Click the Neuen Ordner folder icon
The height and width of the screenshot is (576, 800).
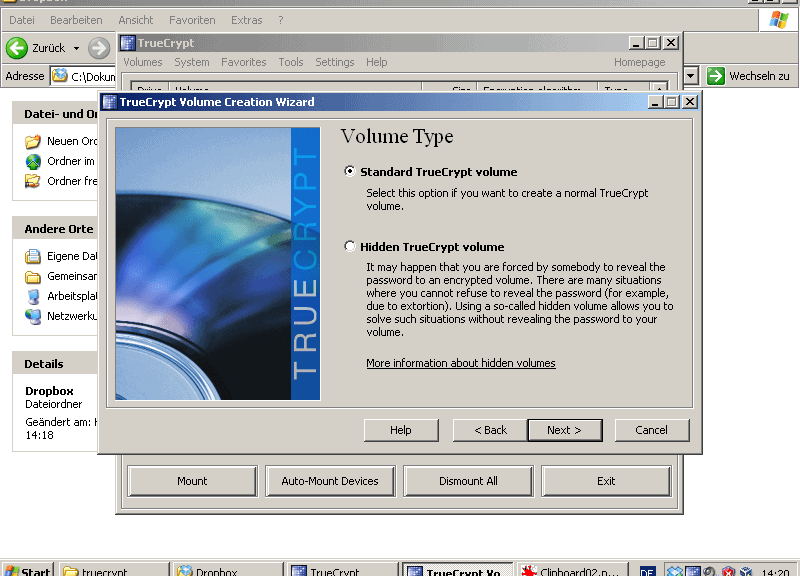(x=33, y=141)
